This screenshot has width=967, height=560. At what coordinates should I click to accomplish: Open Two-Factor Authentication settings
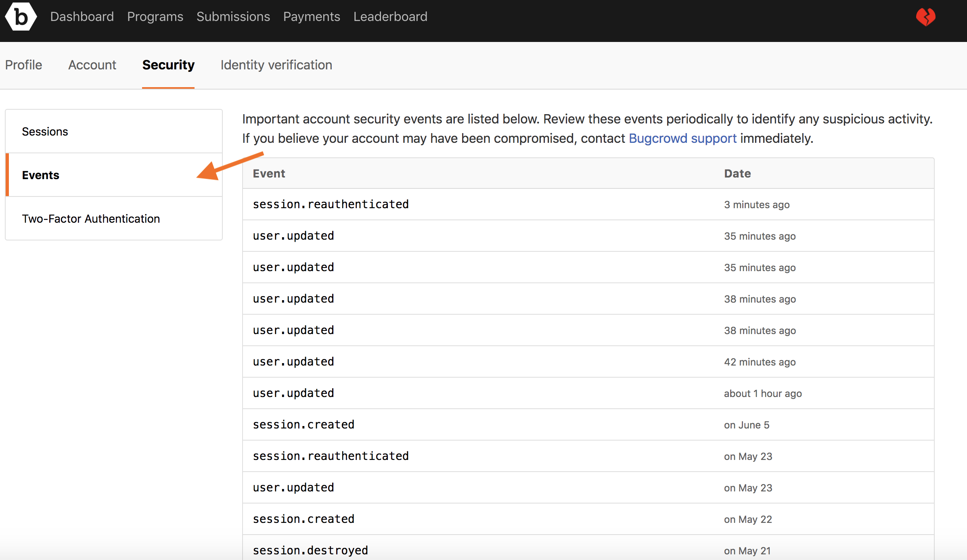coord(91,219)
